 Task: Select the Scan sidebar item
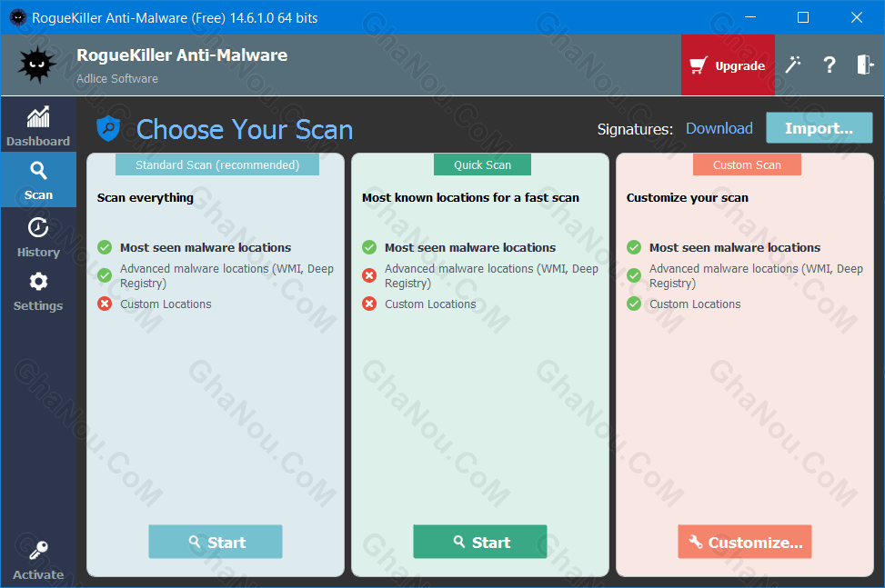[x=38, y=181]
